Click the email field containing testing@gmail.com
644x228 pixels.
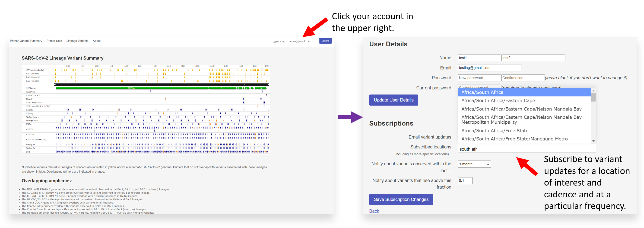coord(489,68)
